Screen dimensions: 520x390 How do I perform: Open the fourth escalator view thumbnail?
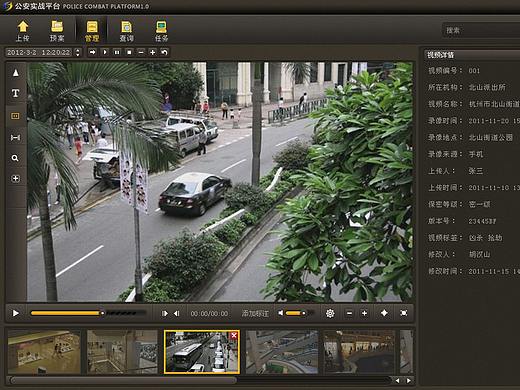click(282, 352)
